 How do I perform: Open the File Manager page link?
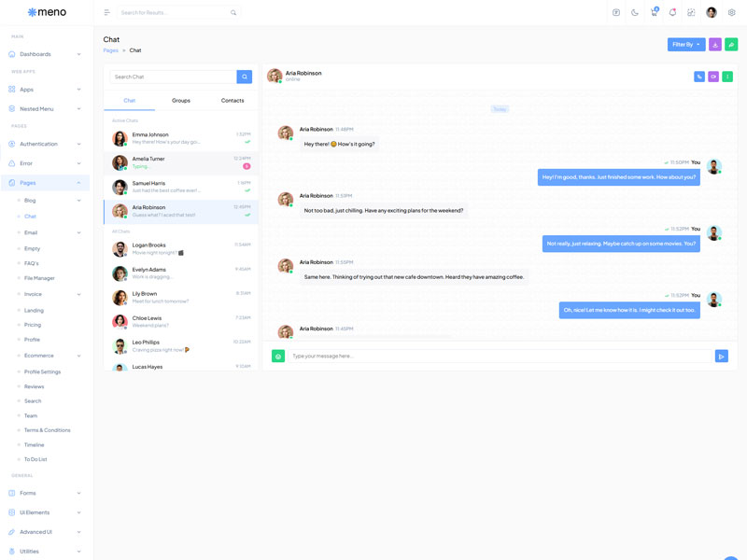(39, 278)
